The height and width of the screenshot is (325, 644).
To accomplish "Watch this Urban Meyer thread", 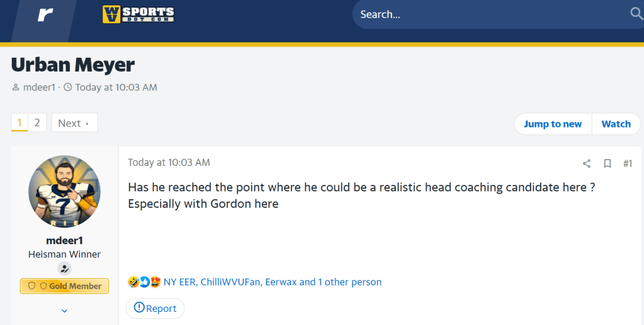I will click(x=616, y=124).
